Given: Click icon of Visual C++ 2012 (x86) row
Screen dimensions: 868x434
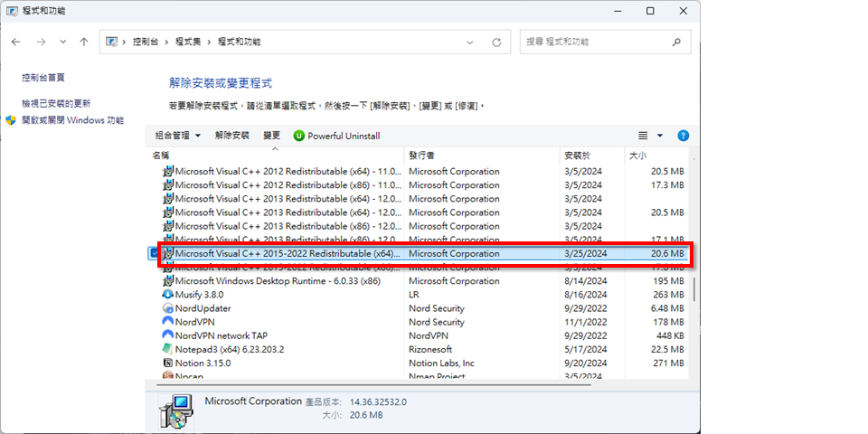Looking at the screenshot, I should [168, 184].
